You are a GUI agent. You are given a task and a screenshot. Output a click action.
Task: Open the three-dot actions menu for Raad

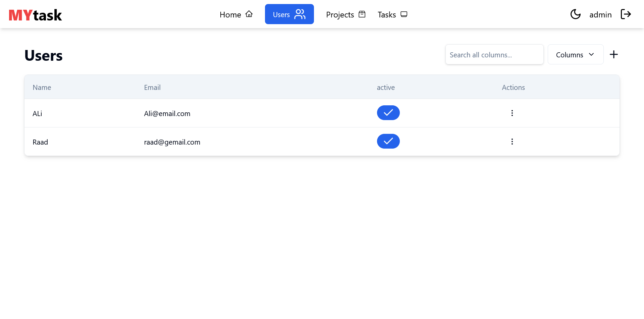[512, 142]
